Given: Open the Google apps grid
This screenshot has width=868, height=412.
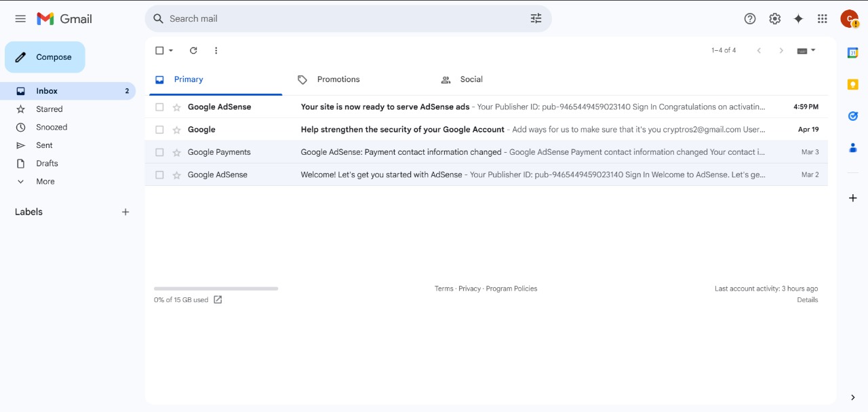Looking at the screenshot, I should [x=823, y=19].
